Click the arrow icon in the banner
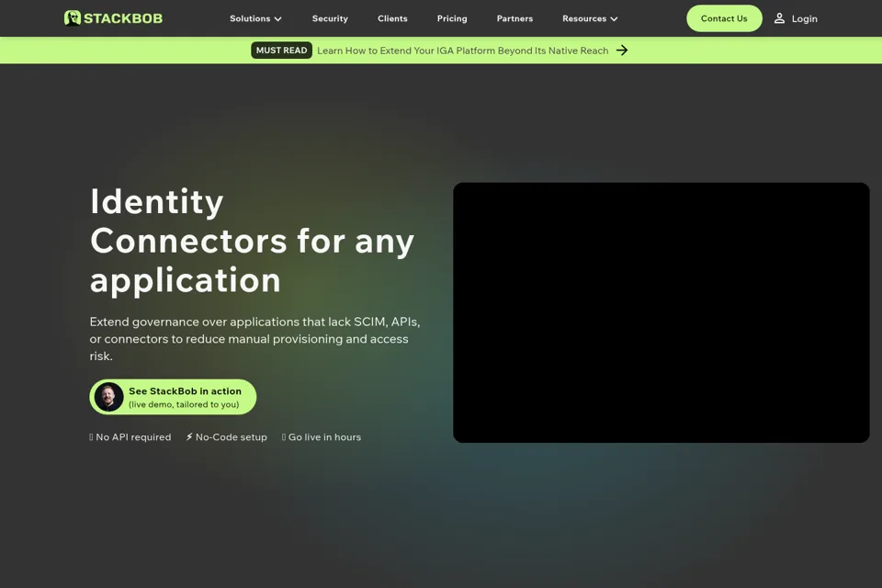The image size is (882, 588). click(622, 51)
